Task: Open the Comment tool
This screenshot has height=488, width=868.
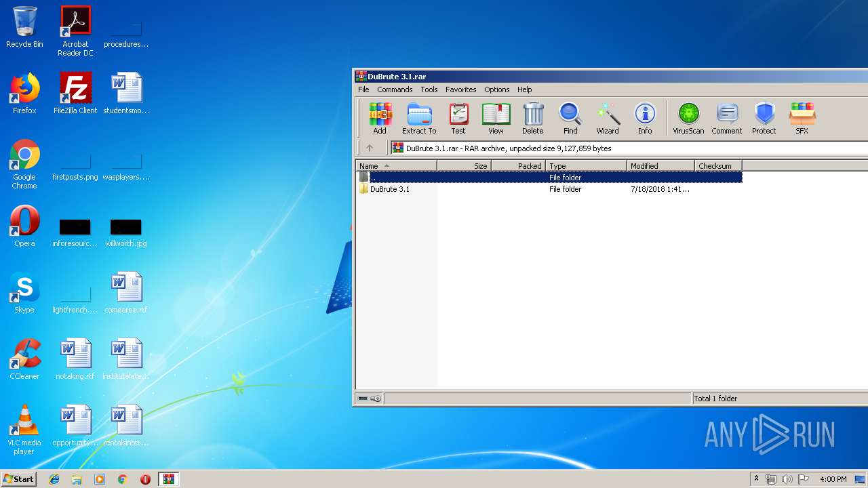Action: pyautogui.click(x=727, y=119)
